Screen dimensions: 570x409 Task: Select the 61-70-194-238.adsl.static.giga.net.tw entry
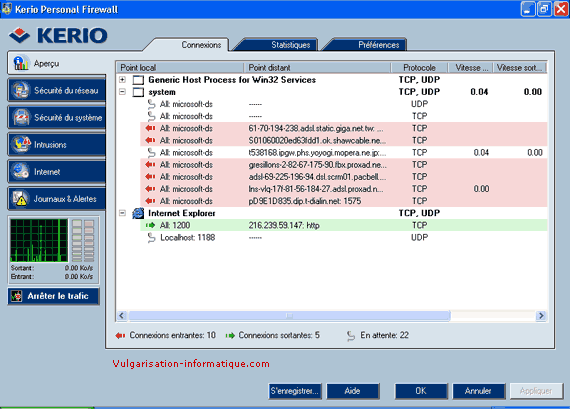[x=316, y=128]
